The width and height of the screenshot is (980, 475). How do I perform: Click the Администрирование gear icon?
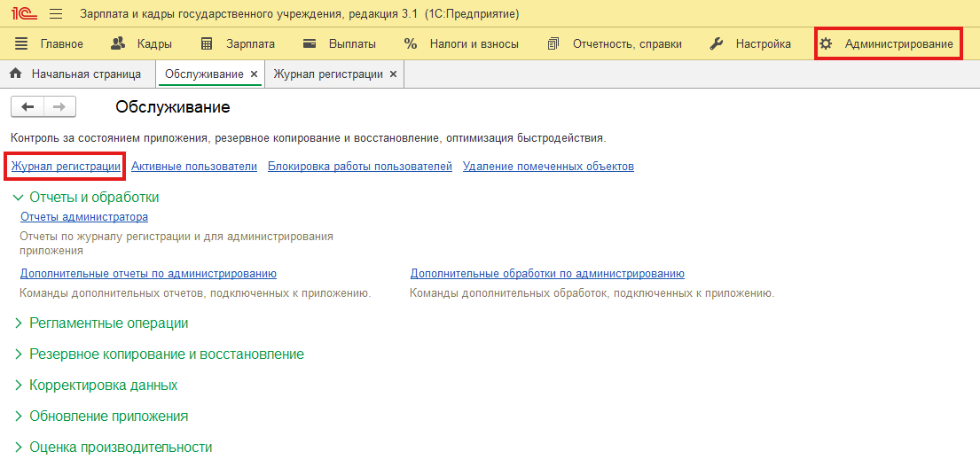point(827,43)
